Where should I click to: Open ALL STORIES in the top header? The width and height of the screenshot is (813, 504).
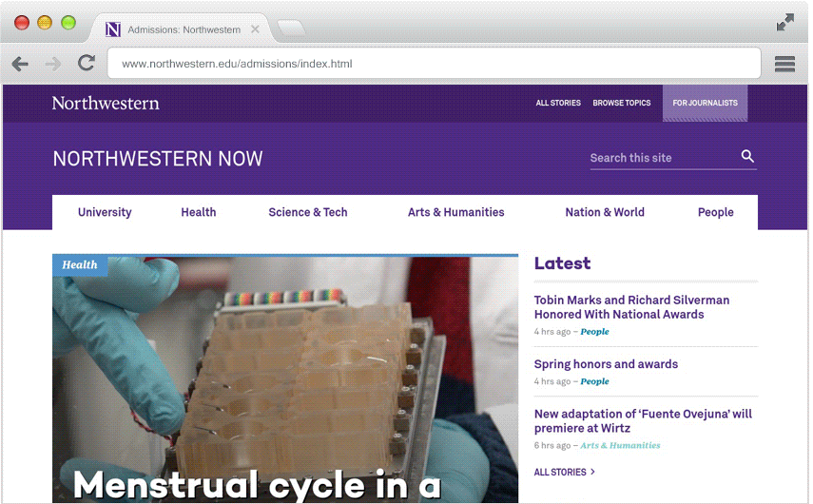tap(558, 103)
